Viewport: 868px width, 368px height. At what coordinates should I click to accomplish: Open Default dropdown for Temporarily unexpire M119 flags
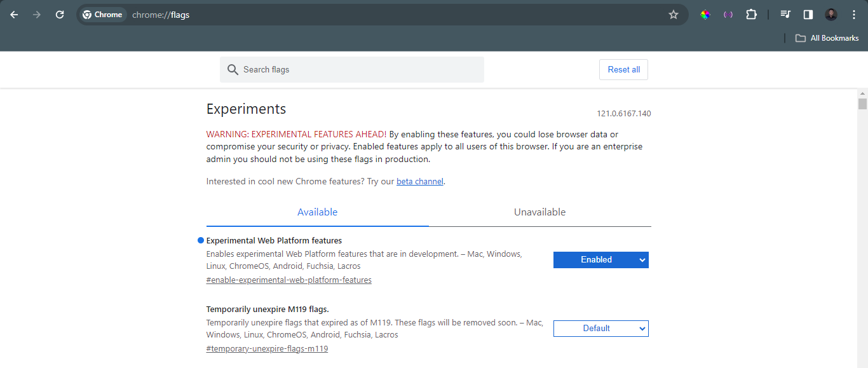point(601,329)
